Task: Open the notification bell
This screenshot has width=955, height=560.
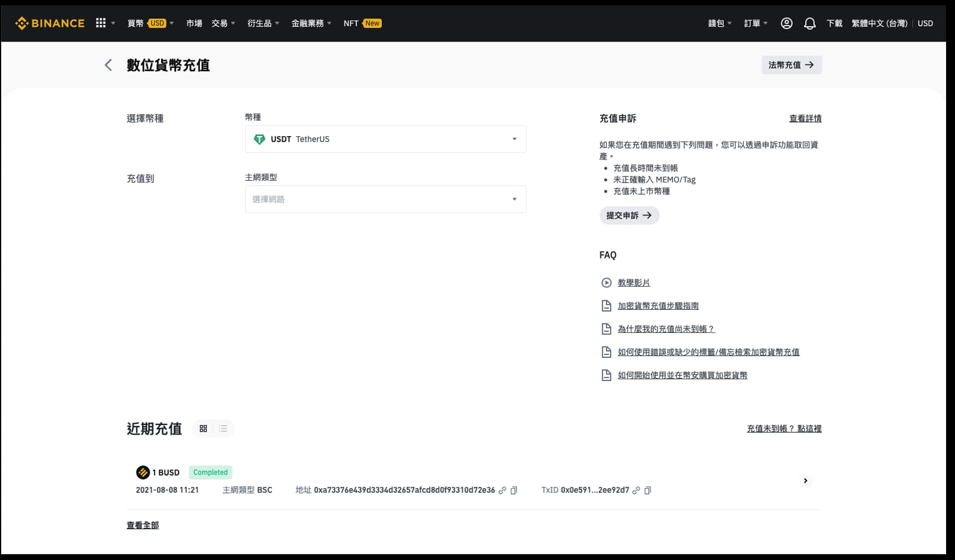Action: tap(809, 23)
